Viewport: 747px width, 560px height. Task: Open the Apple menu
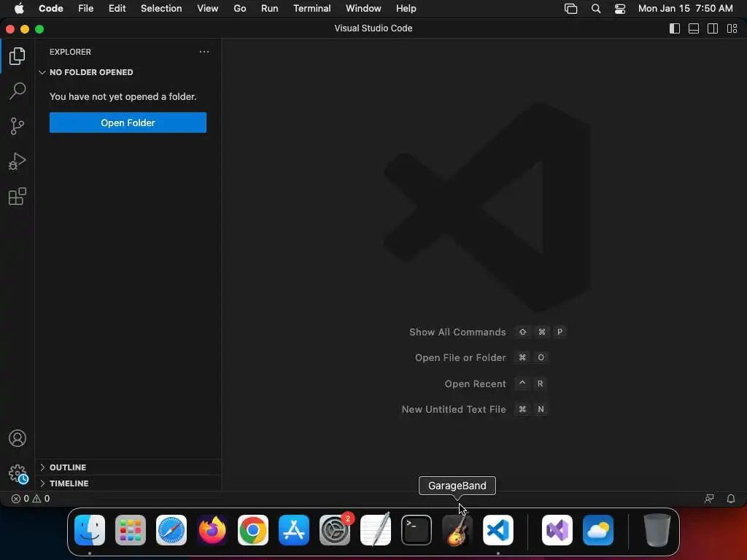pos(19,9)
